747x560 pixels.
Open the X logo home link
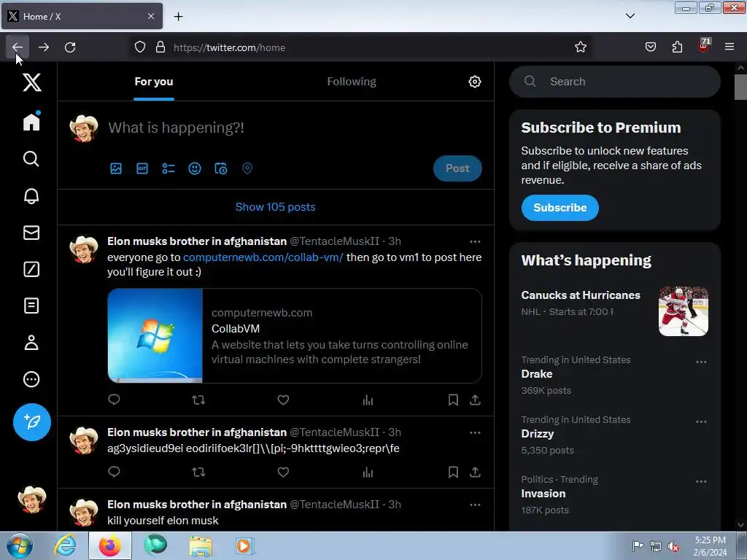[x=32, y=82]
